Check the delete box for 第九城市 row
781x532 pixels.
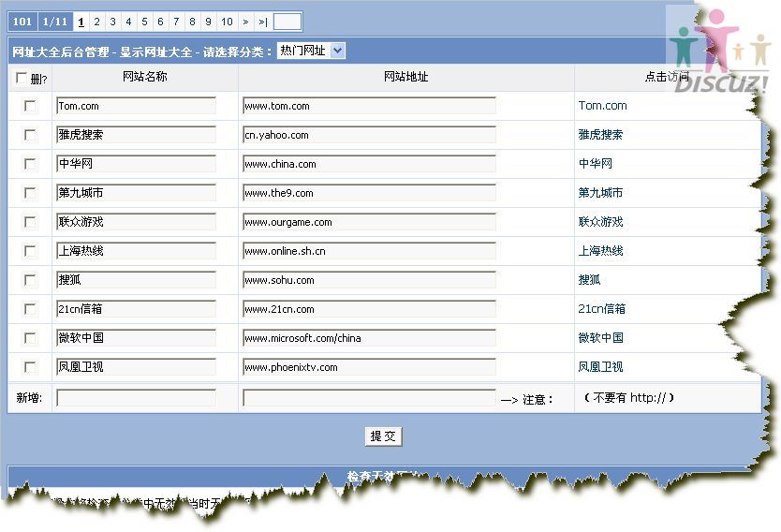point(30,193)
